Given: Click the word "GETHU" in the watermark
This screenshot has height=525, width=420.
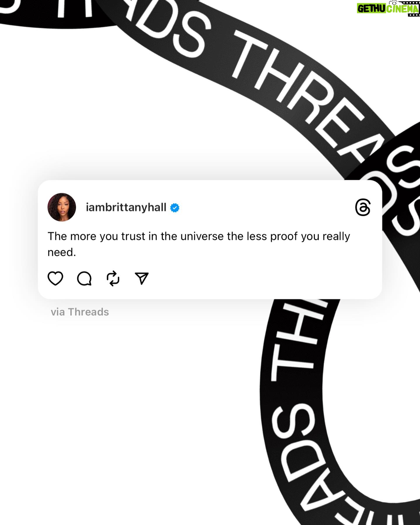Looking at the screenshot, I should click(x=372, y=9).
